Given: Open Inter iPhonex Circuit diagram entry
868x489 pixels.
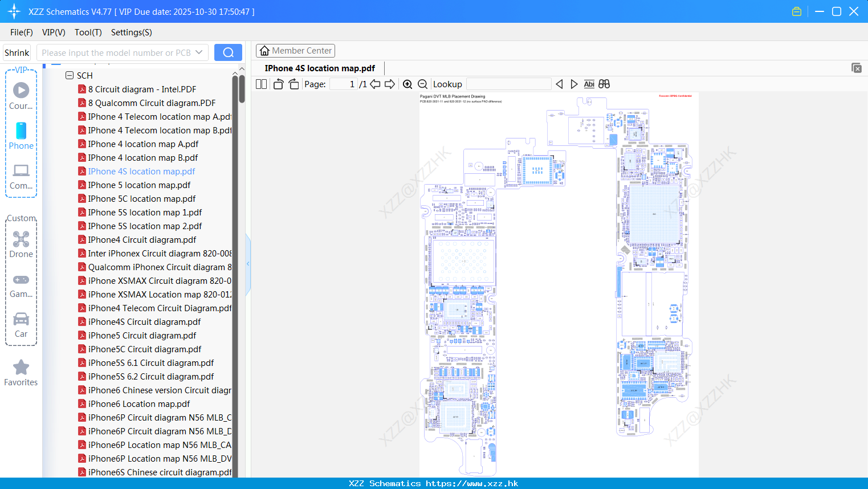Looking at the screenshot, I should (160, 253).
